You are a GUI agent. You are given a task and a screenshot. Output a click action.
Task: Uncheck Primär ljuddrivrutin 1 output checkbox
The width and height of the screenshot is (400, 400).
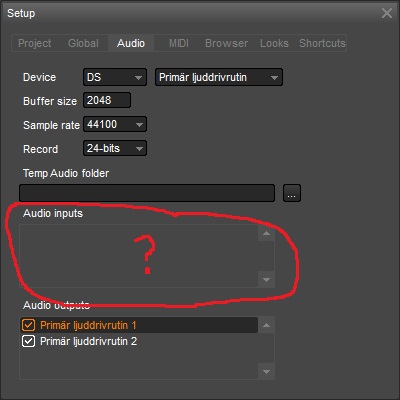point(28,325)
